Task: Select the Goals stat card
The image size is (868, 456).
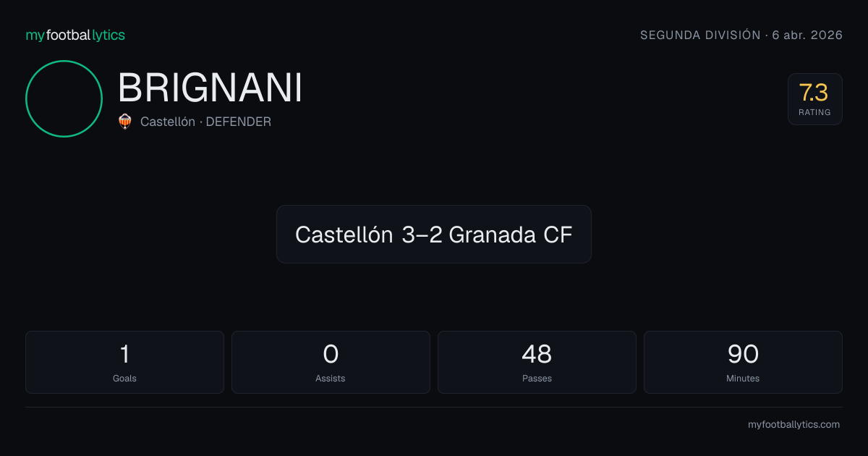Action: pos(124,362)
